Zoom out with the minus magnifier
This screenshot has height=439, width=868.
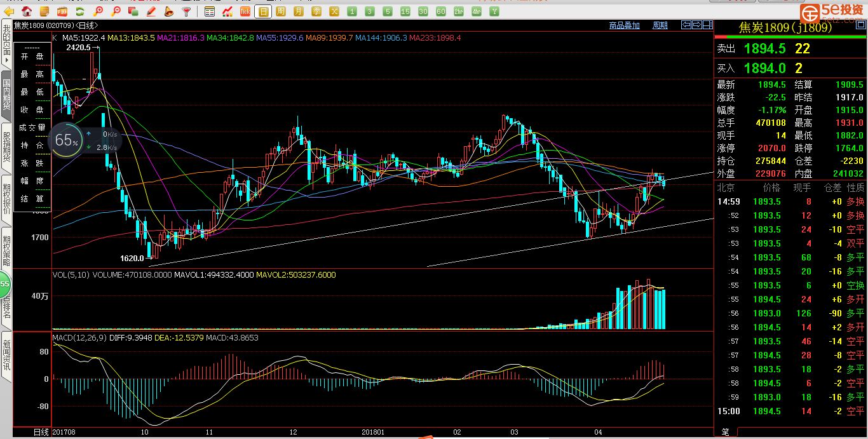tap(116, 11)
